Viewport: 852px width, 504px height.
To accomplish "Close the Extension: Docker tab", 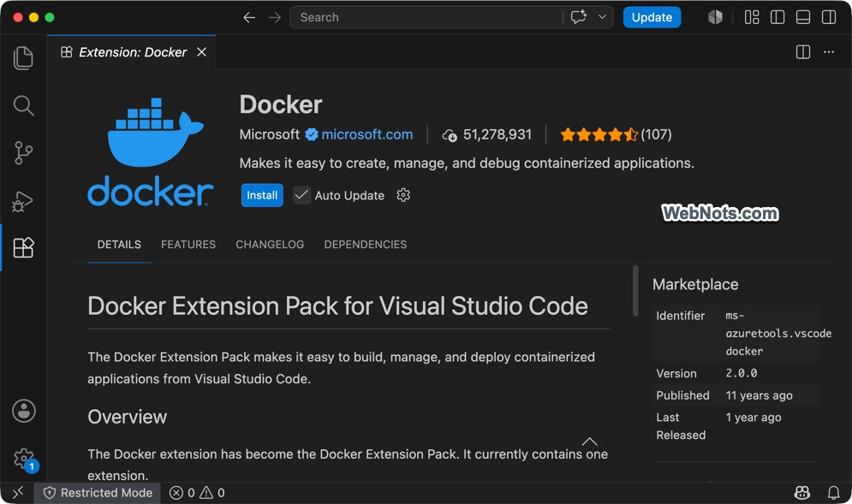I will point(201,52).
